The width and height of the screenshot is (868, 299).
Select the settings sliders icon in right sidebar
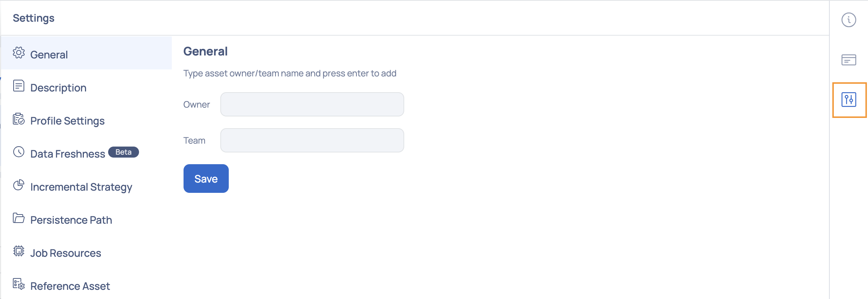pyautogui.click(x=849, y=100)
